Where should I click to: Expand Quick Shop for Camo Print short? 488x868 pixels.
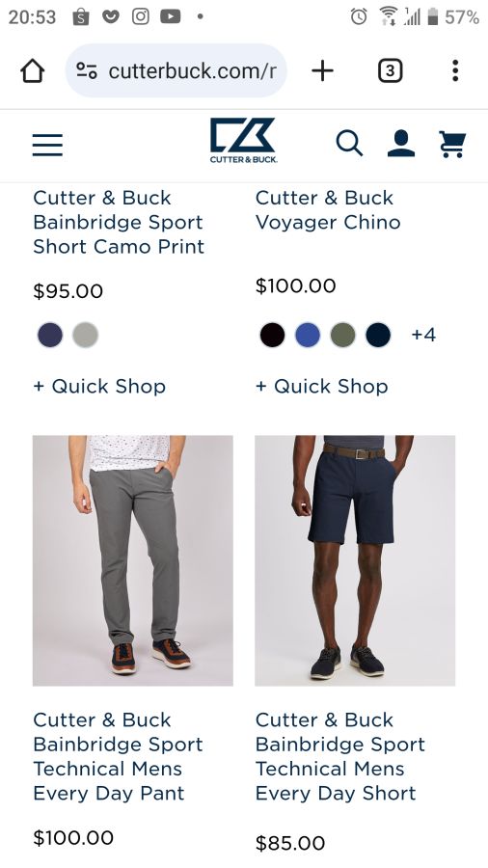click(x=99, y=387)
